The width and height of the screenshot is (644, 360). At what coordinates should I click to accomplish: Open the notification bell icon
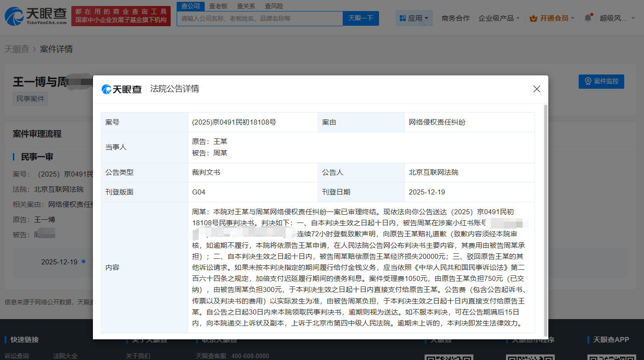point(587,17)
